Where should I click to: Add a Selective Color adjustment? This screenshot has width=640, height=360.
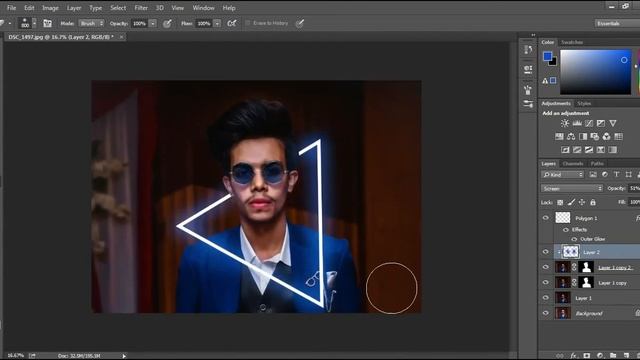tap(601, 150)
